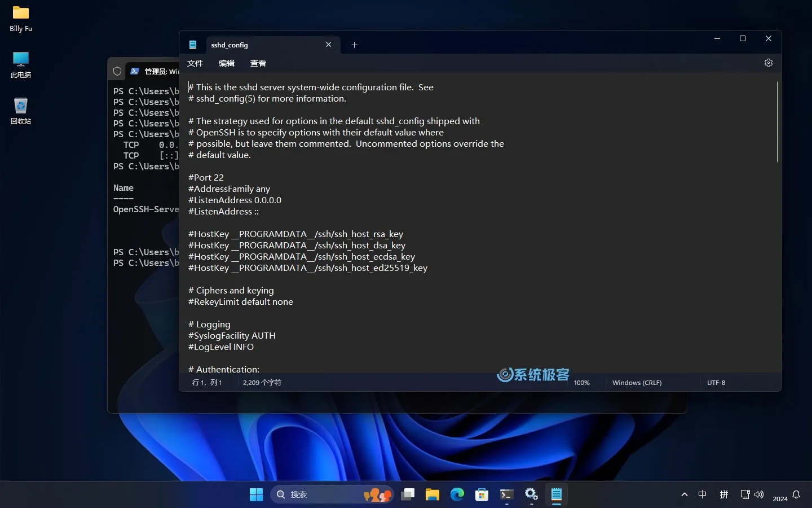Open the 查看 menu in Notepad
Image resolution: width=812 pixels, height=508 pixels.
pos(258,63)
